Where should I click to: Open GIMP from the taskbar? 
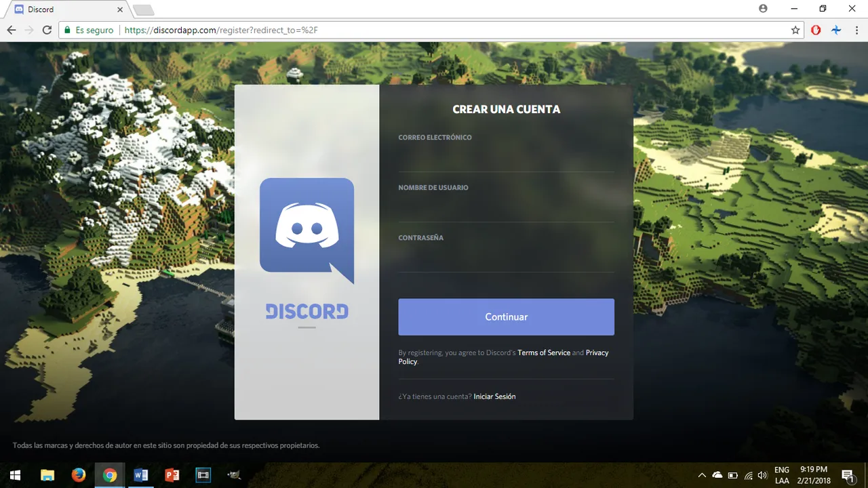point(235,475)
